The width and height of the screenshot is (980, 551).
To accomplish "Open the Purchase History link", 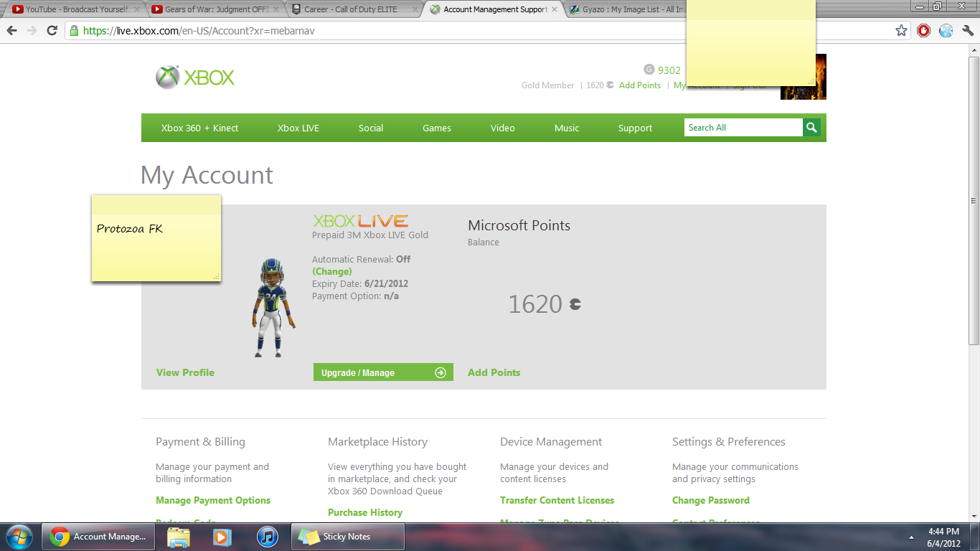I will click(365, 512).
